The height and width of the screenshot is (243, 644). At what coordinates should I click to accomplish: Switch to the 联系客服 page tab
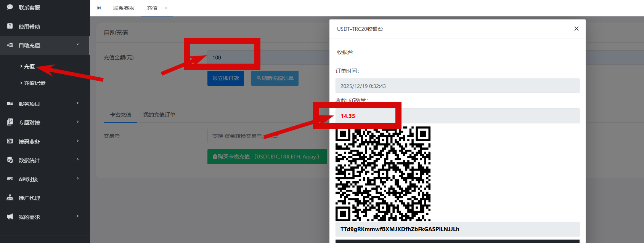(124, 8)
